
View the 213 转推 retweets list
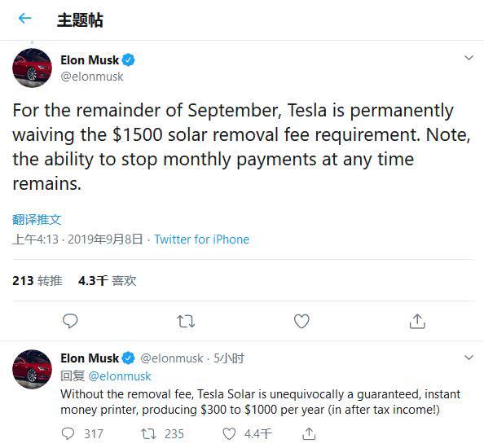(37, 280)
